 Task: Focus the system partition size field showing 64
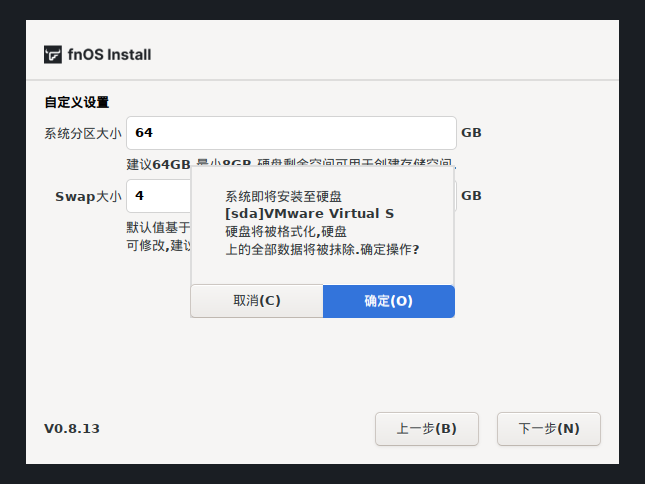(x=290, y=133)
